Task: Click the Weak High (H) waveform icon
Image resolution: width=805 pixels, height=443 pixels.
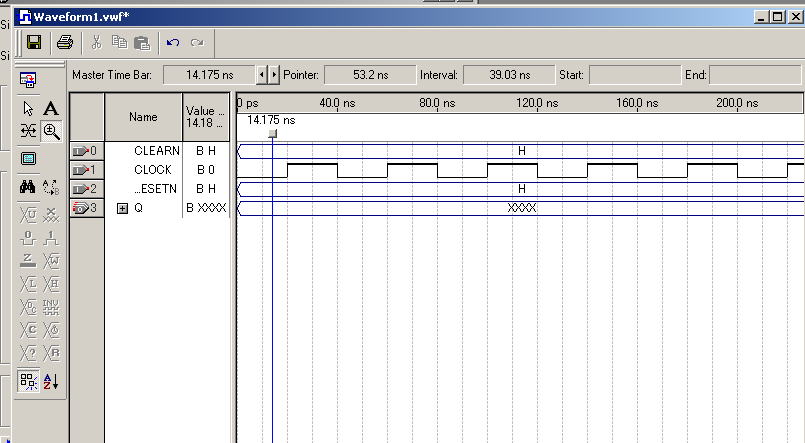Action: tap(50, 284)
